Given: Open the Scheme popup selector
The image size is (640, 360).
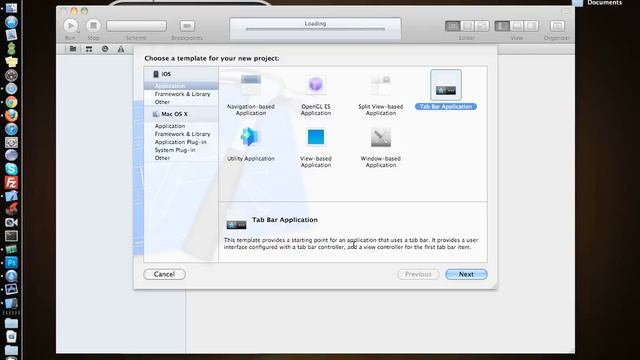Looking at the screenshot, I should pyautogui.click(x=136, y=26).
